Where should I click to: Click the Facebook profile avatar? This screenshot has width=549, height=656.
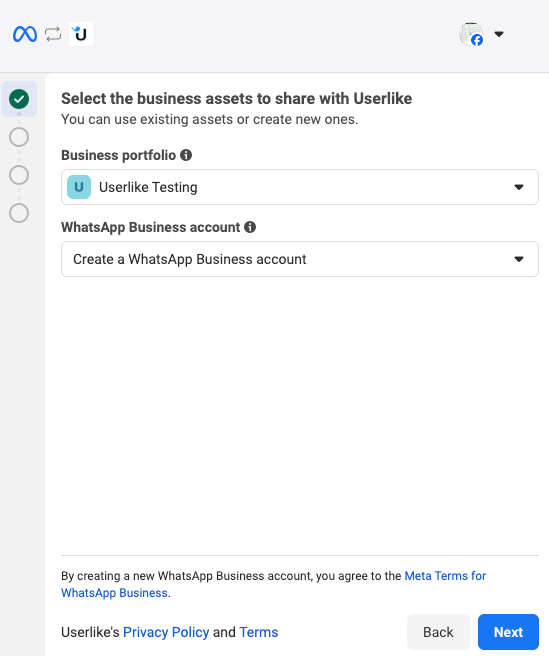pos(471,34)
